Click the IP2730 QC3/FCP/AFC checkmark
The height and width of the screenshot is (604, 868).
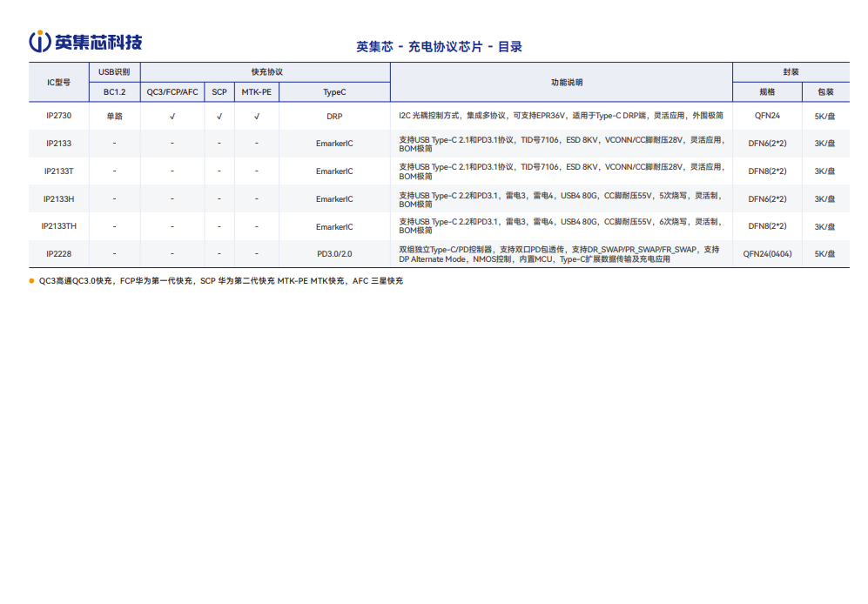172,117
